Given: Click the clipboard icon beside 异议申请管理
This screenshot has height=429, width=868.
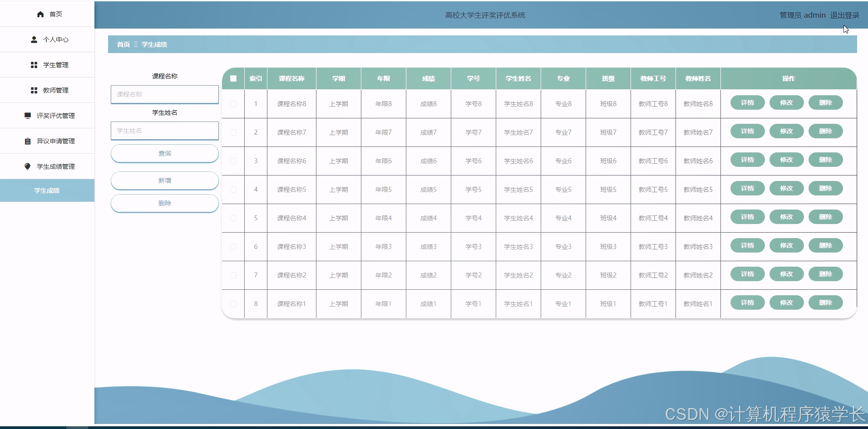Looking at the screenshot, I should click(28, 141).
